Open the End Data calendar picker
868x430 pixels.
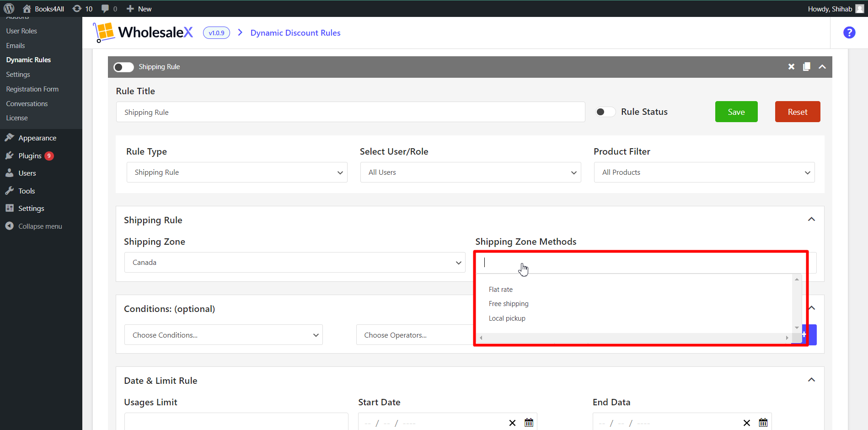(x=763, y=423)
